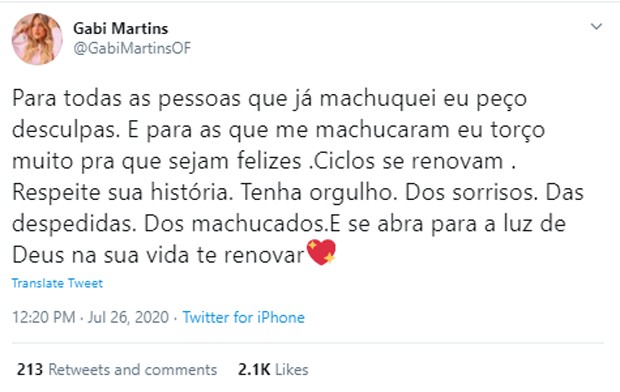Click the Gabi Martins display name

coord(121,28)
